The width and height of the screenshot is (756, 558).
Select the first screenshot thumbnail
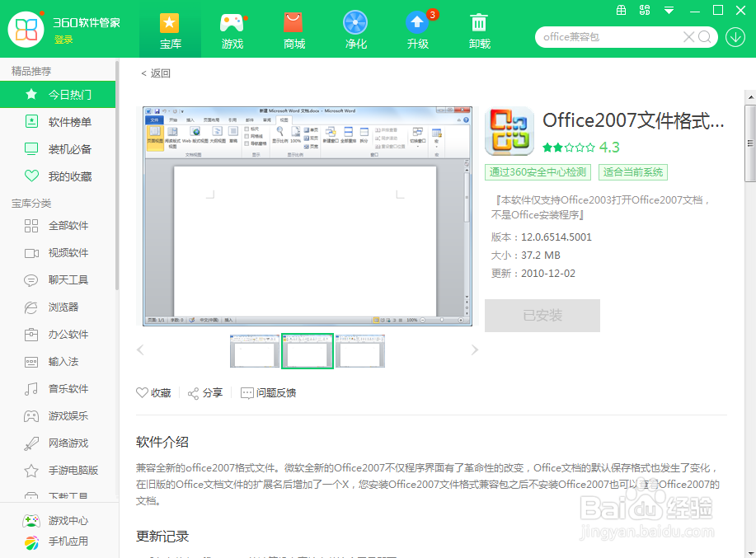255,351
